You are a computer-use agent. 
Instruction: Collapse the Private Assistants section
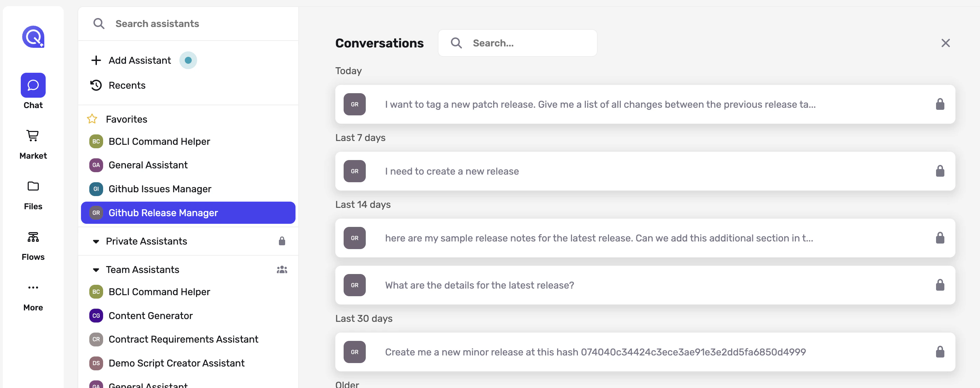point(96,241)
